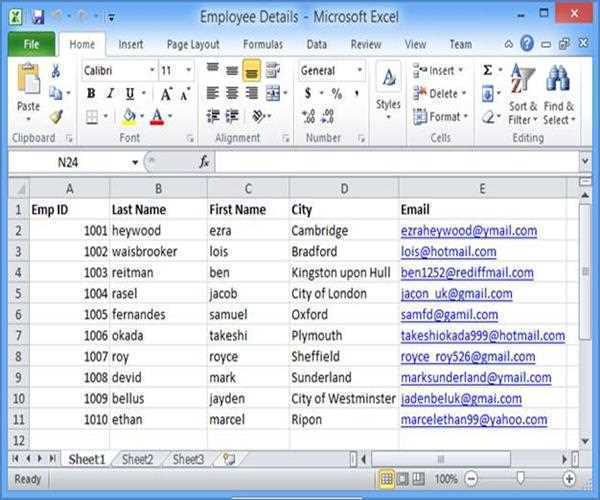This screenshot has height=500, width=600.
Task: Click the Insert Function fx icon
Action: click(x=204, y=161)
